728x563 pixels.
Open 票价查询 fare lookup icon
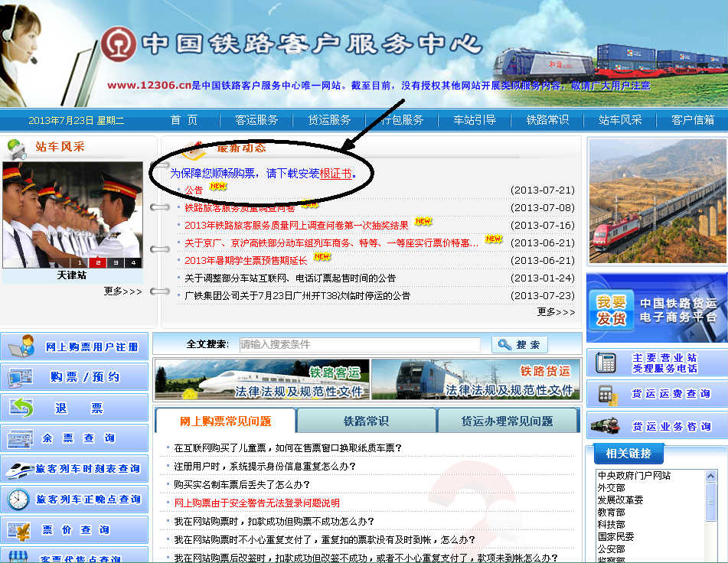[x=20, y=530]
